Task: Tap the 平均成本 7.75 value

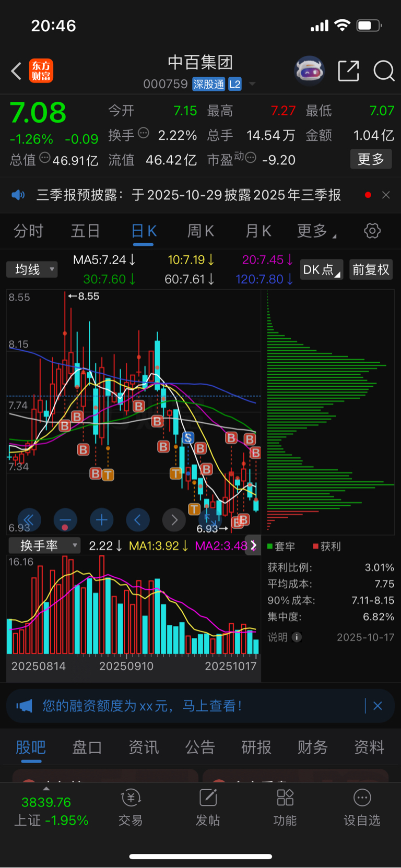Action: tap(384, 584)
